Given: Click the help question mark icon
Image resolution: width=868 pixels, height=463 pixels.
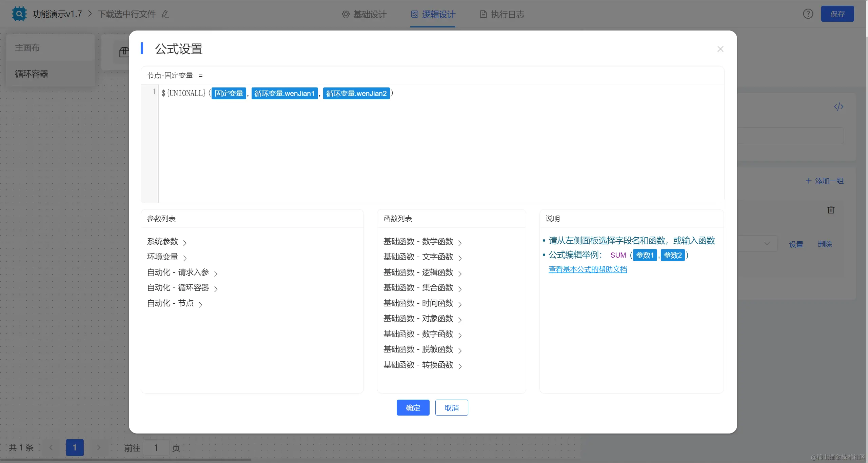Looking at the screenshot, I should coord(808,14).
